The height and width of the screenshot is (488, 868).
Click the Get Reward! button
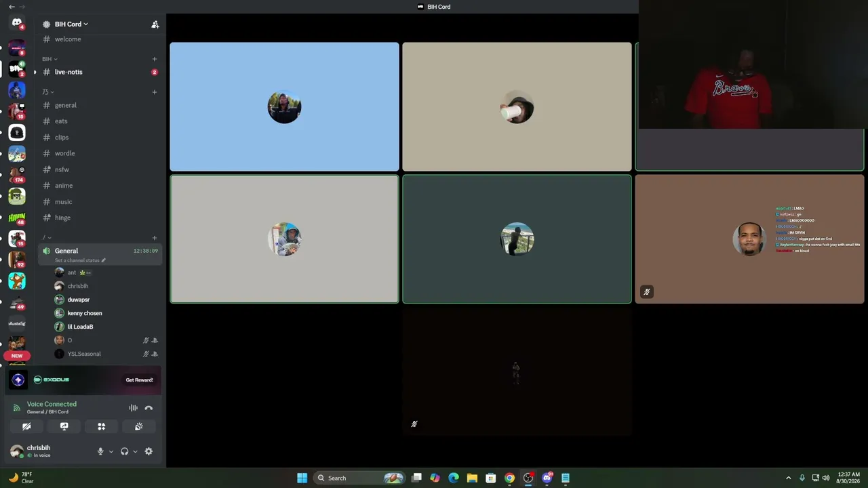(139, 380)
